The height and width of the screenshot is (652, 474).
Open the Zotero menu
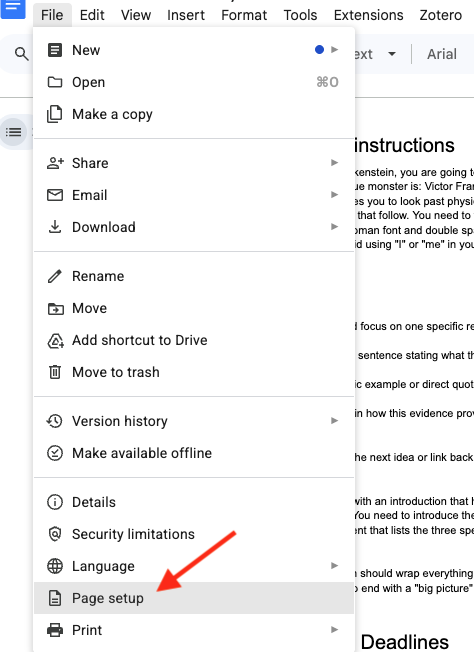441,15
